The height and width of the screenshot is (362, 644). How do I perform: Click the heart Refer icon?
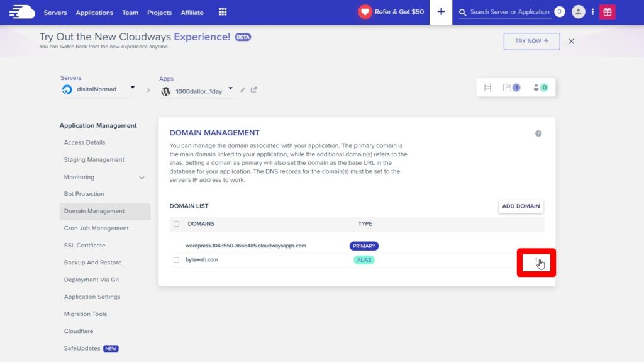point(365,12)
